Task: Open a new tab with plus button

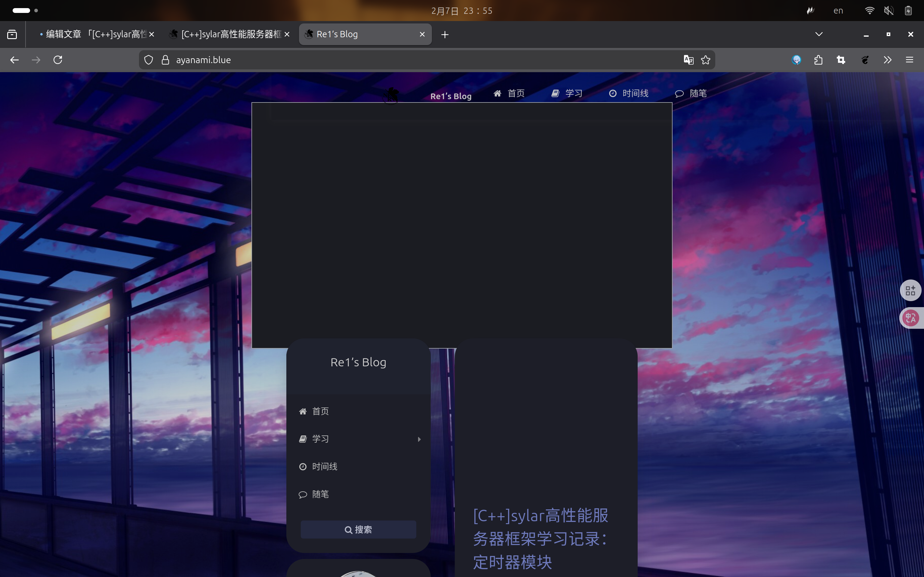Action: coord(445,35)
